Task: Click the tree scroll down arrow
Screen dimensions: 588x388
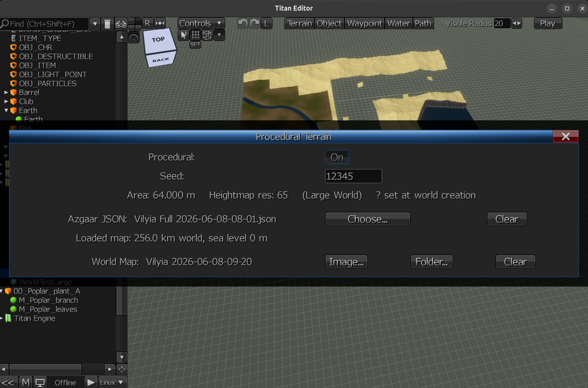Action: 121,357
